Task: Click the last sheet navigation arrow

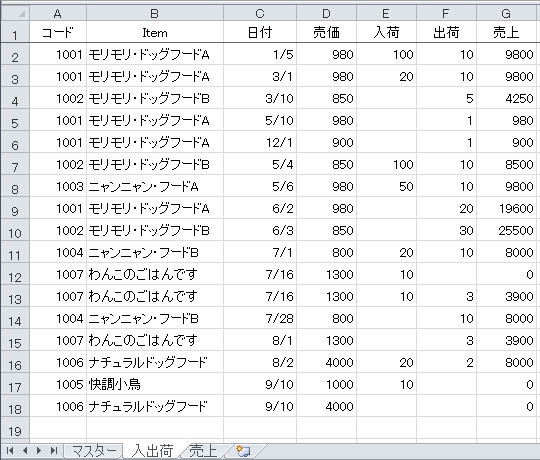Action: coord(54,450)
